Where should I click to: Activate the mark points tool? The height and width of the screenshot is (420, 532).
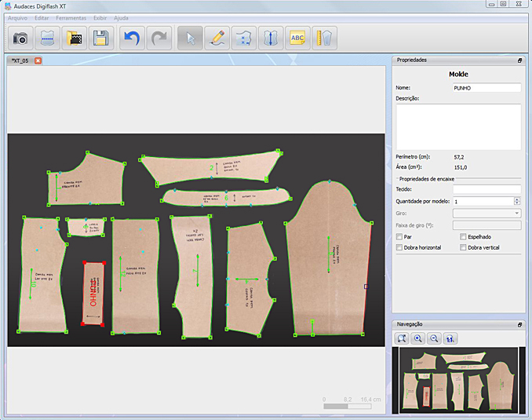point(244,38)
